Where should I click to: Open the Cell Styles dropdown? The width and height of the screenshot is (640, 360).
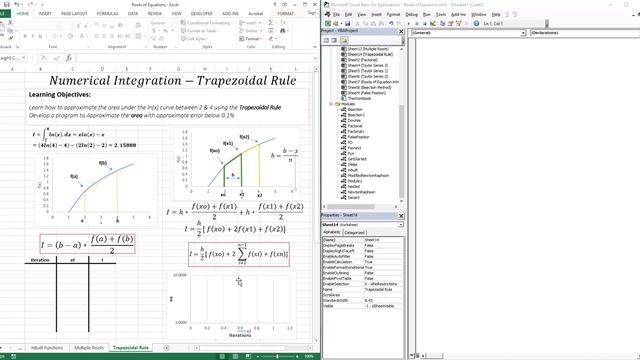coord(194,39)
